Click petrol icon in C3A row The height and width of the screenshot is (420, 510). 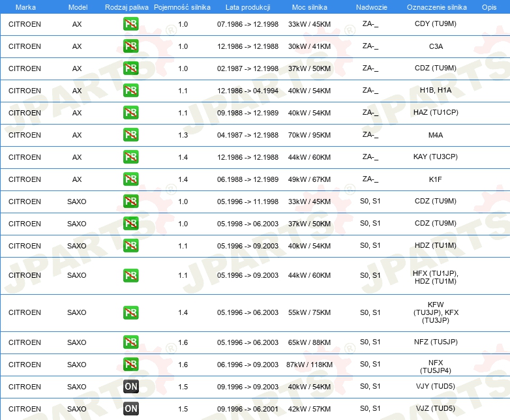coord(130,46)
